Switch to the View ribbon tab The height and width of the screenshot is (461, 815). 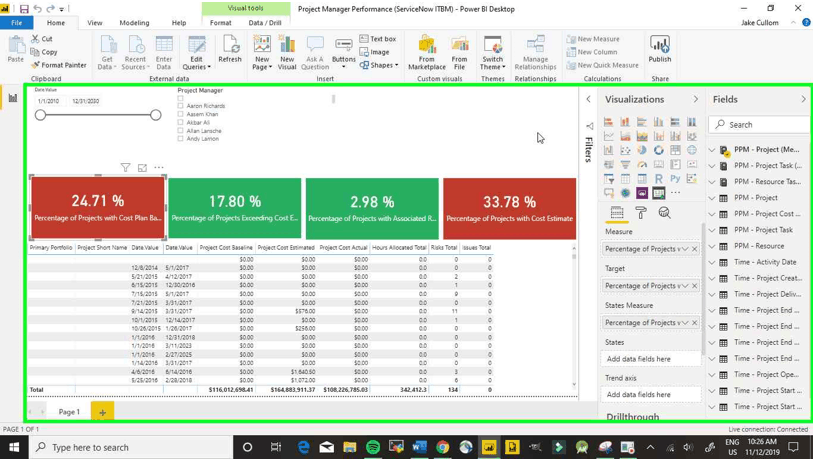pos(95,23)
